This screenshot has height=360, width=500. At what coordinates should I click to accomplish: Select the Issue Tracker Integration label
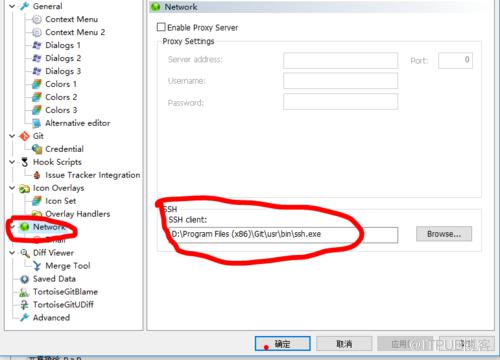93,175
